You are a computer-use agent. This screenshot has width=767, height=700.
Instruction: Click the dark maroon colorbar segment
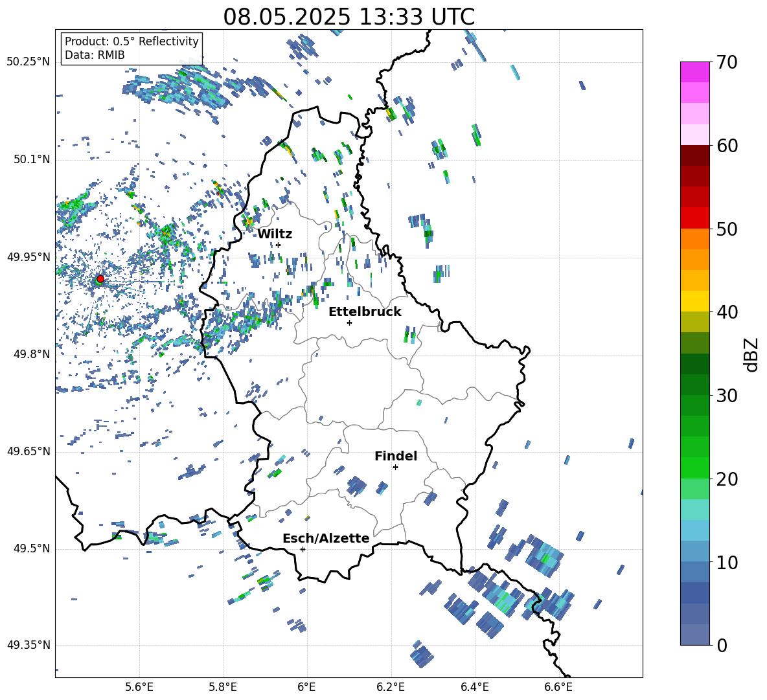(x=694, y=155)
